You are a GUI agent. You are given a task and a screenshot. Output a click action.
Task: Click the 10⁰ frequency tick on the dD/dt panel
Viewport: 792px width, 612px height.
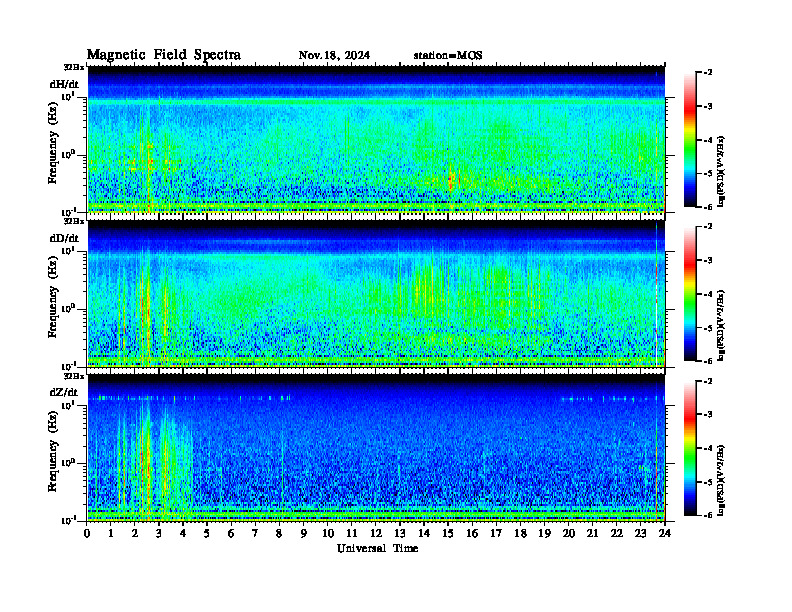68,308
